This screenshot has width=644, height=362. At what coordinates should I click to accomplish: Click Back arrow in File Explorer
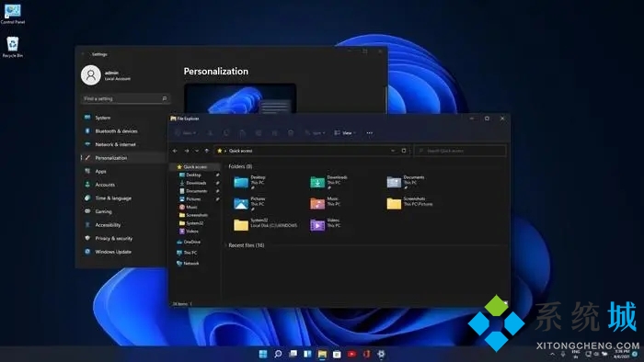pos(176,151)
